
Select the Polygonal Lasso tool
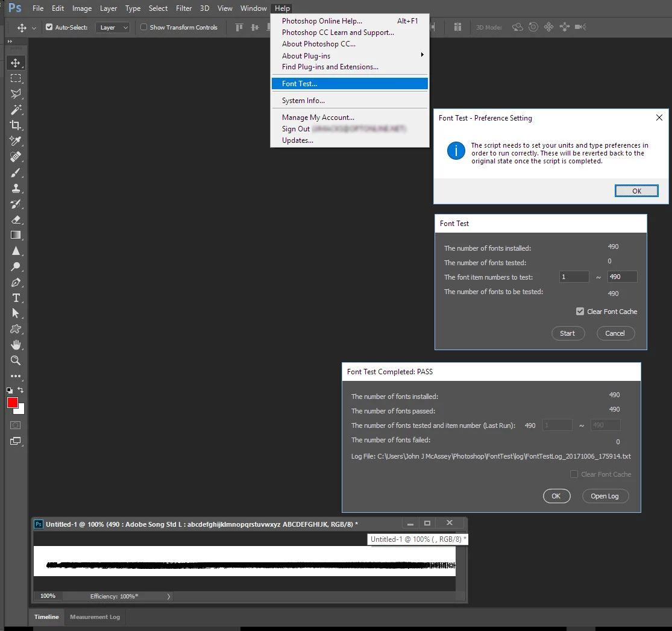click(x=16, y=94)
